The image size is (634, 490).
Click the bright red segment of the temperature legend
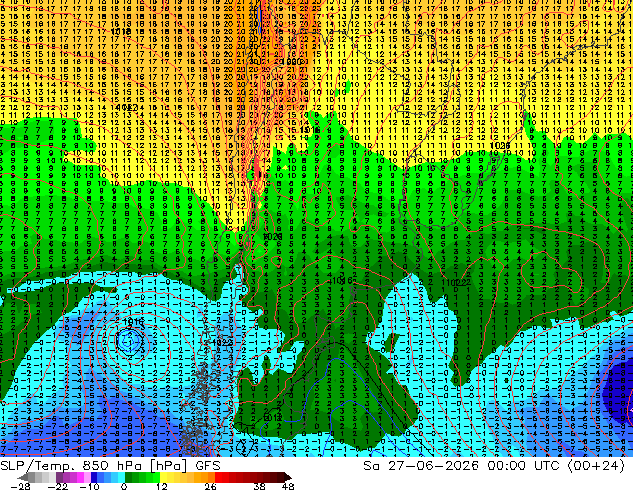click(222, 477)
